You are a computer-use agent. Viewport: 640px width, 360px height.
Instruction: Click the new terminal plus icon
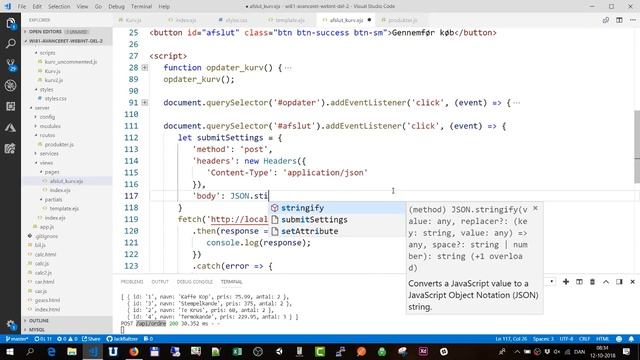tap(566, 282)
